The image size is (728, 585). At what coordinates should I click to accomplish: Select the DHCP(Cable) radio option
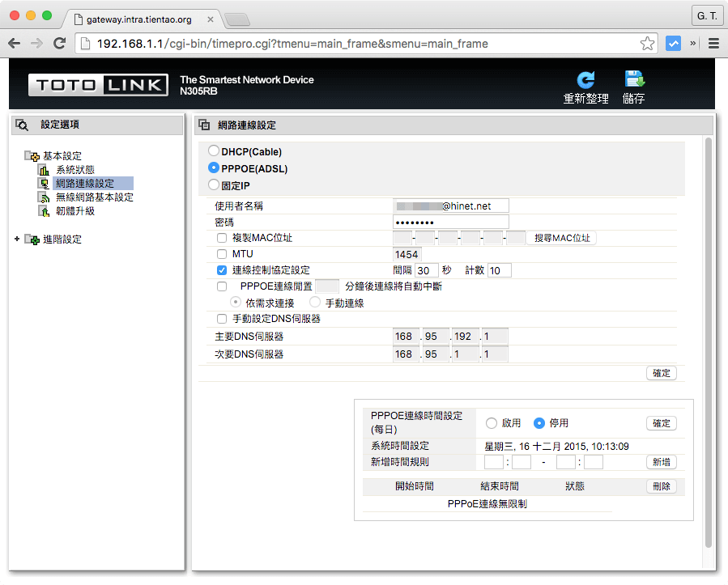pos(214,151)
